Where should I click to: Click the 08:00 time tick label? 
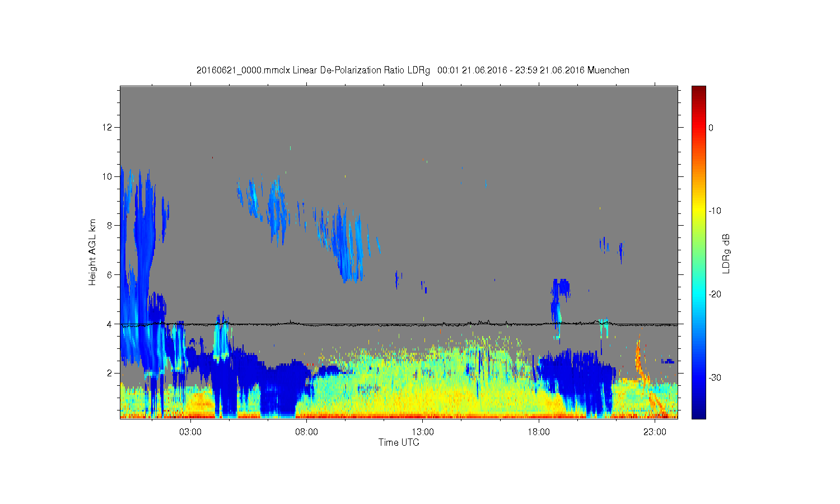(x=306, y=432)
